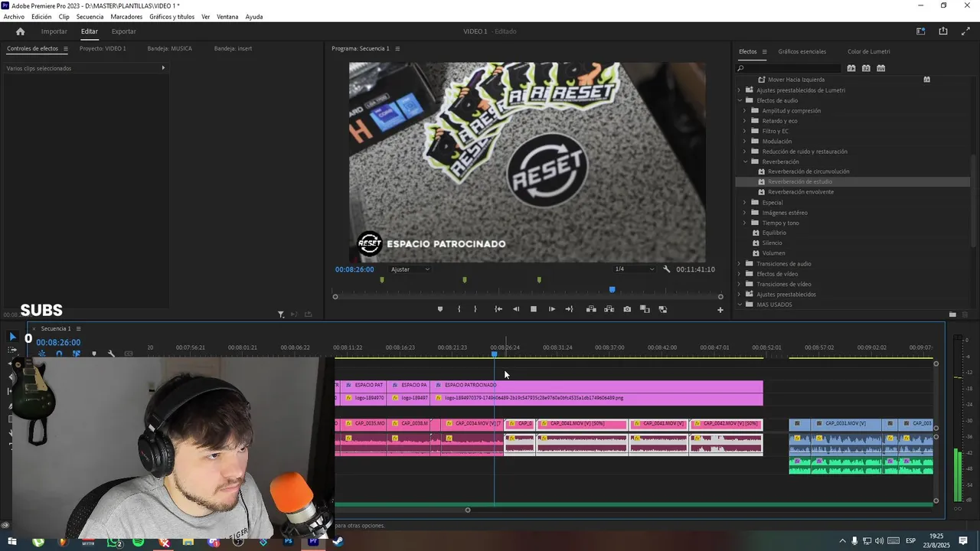Expand the Filtro y EC folder
Image resolution: width=980 pixels, height=551 pixels.
pyautogui.click(x=745, y=131)
